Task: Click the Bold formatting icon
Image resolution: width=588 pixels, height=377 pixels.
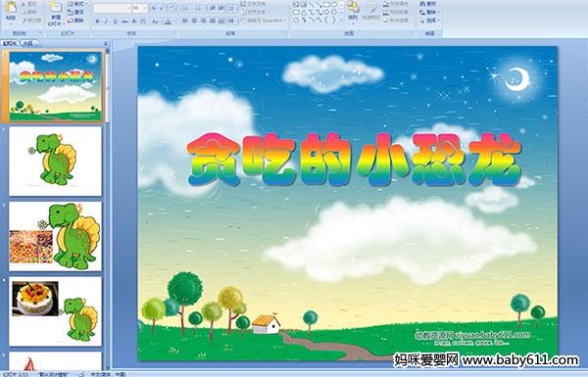Action: pos(98,22)
